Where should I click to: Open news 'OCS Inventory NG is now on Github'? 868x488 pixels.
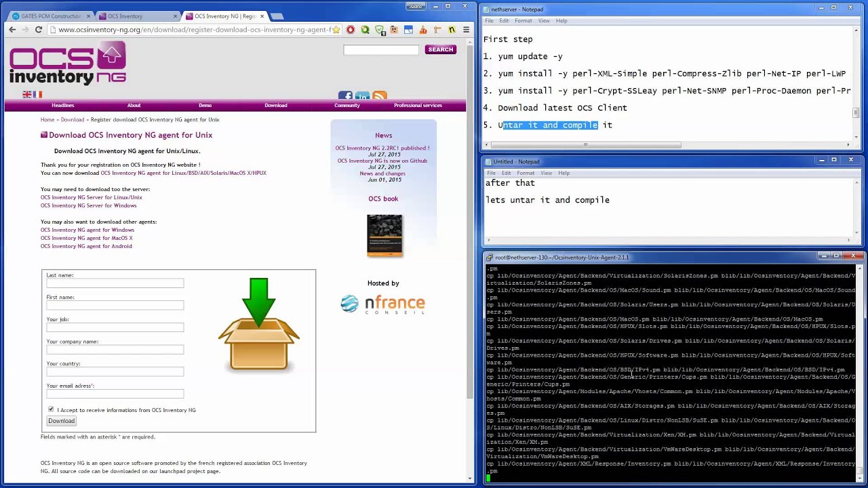(x=382, y=161)
